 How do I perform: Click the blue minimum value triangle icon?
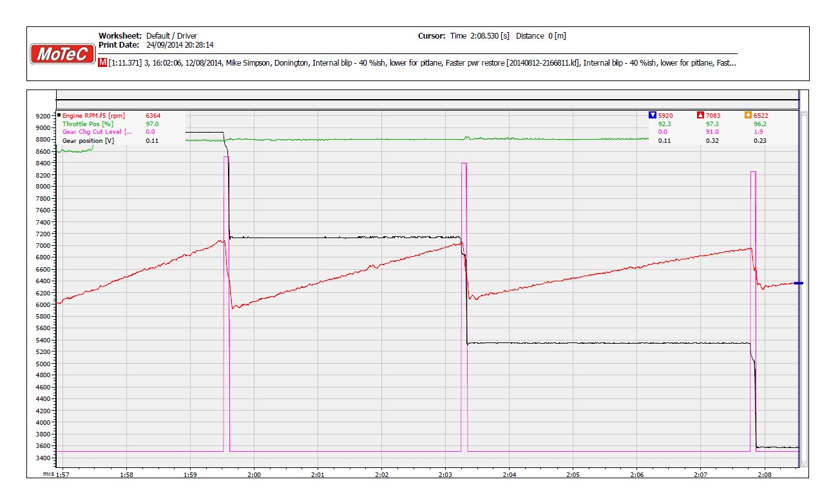click(x=653, y=115)
